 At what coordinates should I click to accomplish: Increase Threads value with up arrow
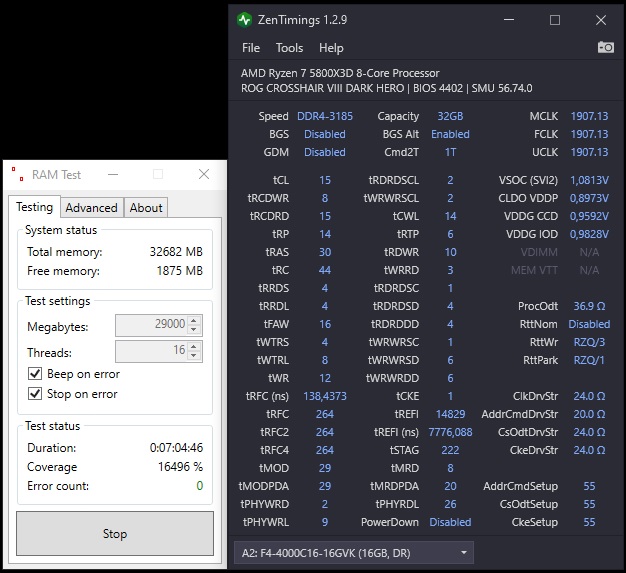click(194, 347)
